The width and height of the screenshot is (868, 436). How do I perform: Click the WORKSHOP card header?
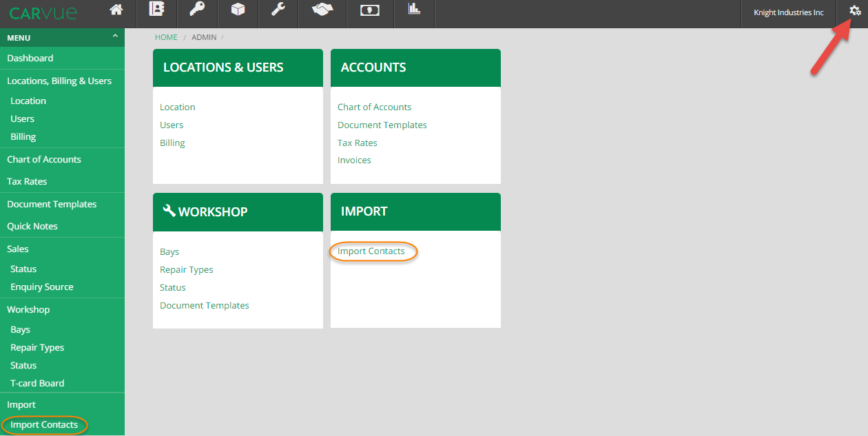[x=238, y=211]
